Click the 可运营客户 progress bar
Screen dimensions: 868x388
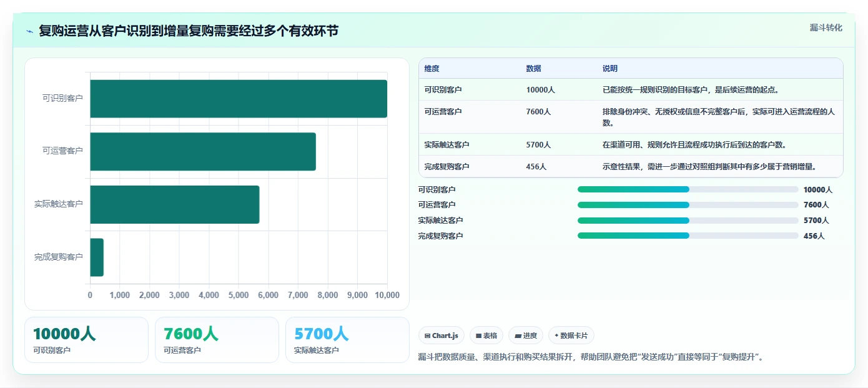pos(688,205)
